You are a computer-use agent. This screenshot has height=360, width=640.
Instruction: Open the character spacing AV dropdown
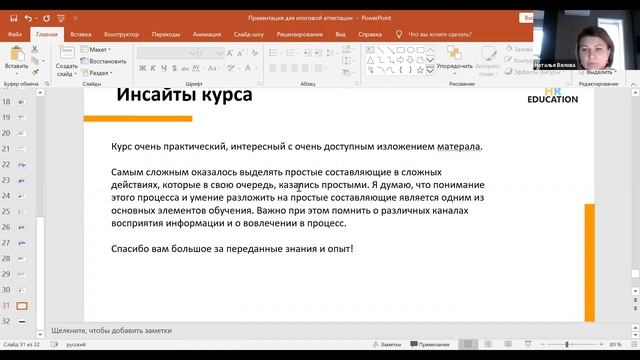tap(197, 68)
